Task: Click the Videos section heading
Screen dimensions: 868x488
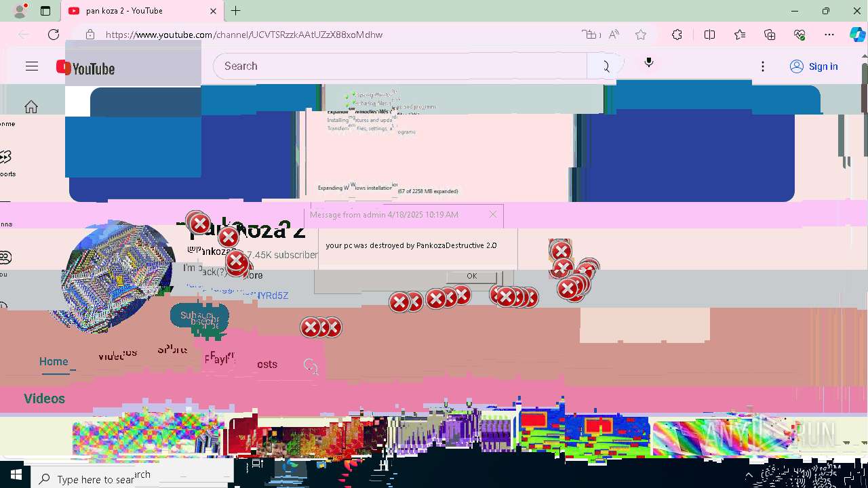Action: point(44,399)
